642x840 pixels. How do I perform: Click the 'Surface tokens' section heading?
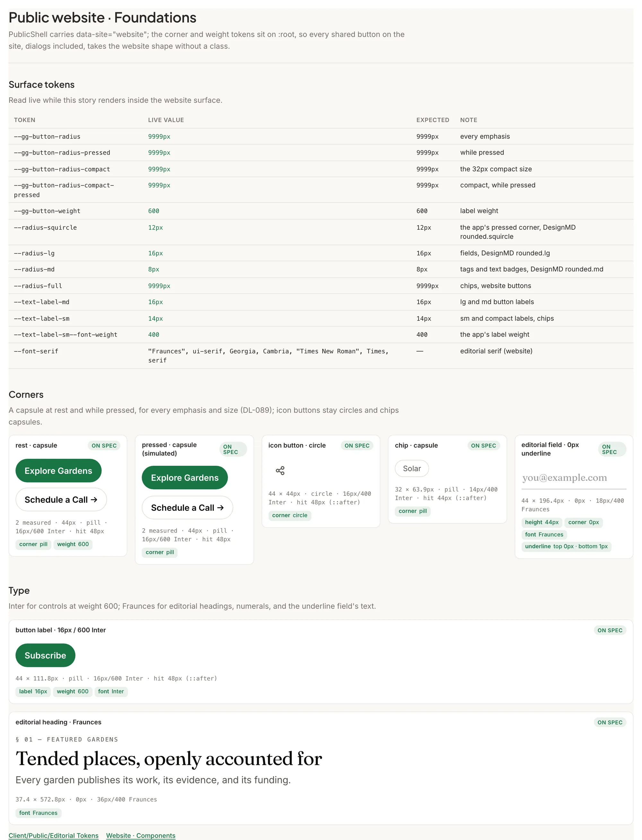click(x=42, y=84)
